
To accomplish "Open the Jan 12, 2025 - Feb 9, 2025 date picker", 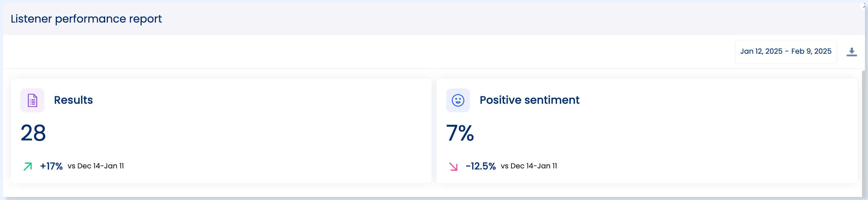I will tap(786, 52).
